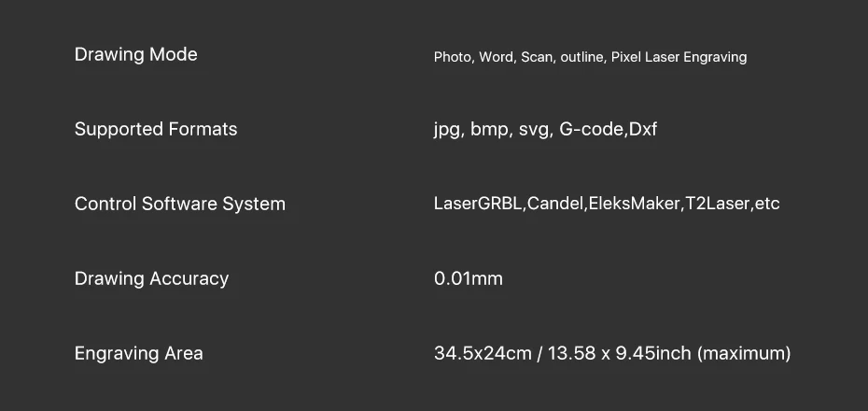Click the G-code,Dxf text
The image size is (868, 411).
pyautogui.click(x=608, y=129)
